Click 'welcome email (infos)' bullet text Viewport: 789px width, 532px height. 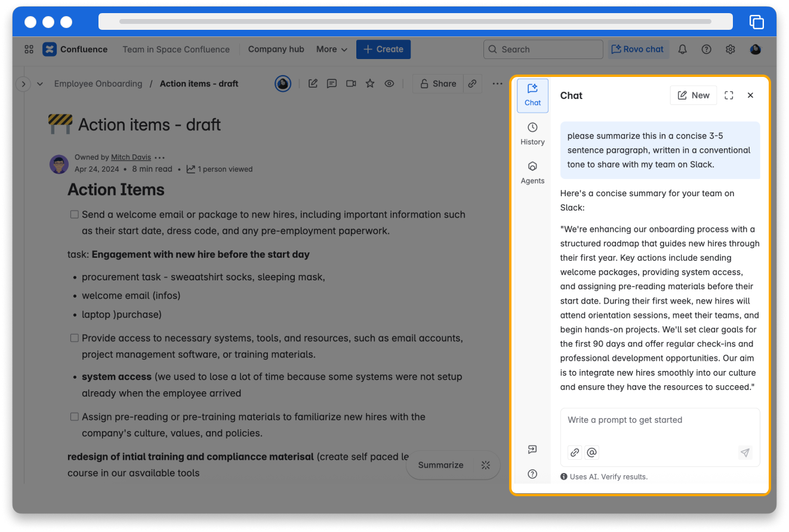tap(131, 296)
